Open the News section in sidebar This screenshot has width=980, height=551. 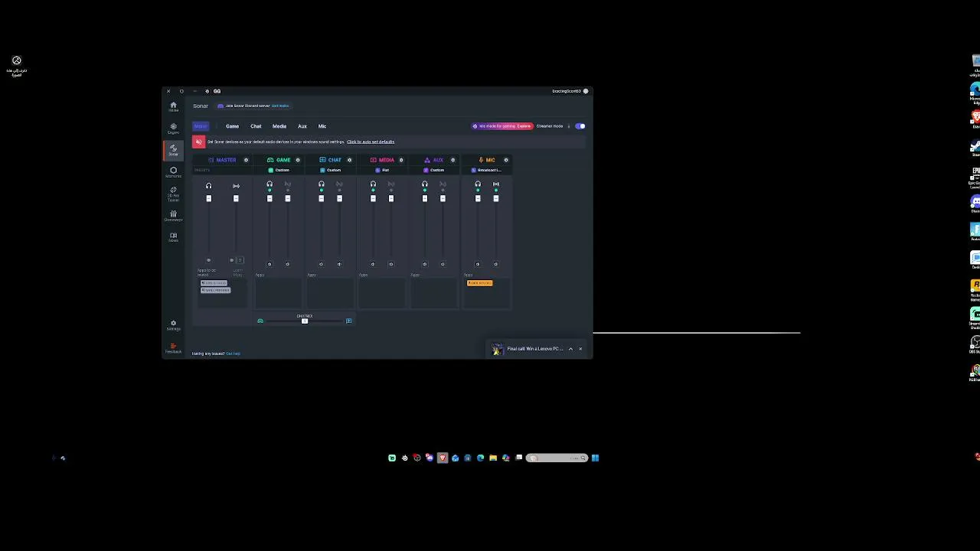[173, 237]
